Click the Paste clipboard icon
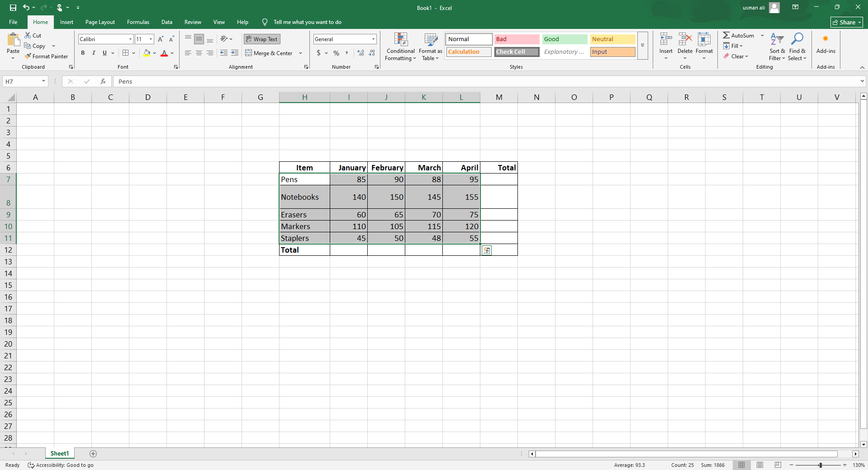Image resolution: width=868 pixels, height=470 pixels. pos(13,40)
